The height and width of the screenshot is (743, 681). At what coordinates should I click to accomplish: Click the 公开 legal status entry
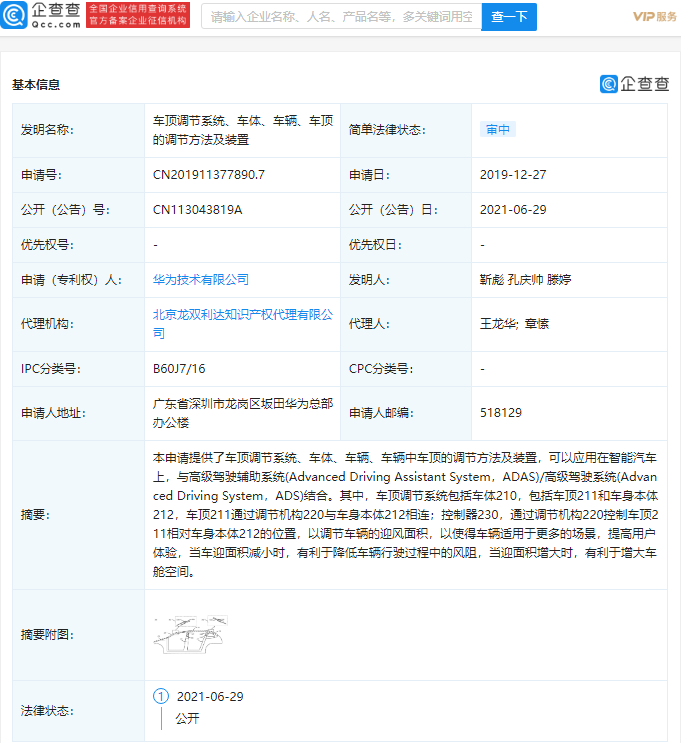[187, 718]
